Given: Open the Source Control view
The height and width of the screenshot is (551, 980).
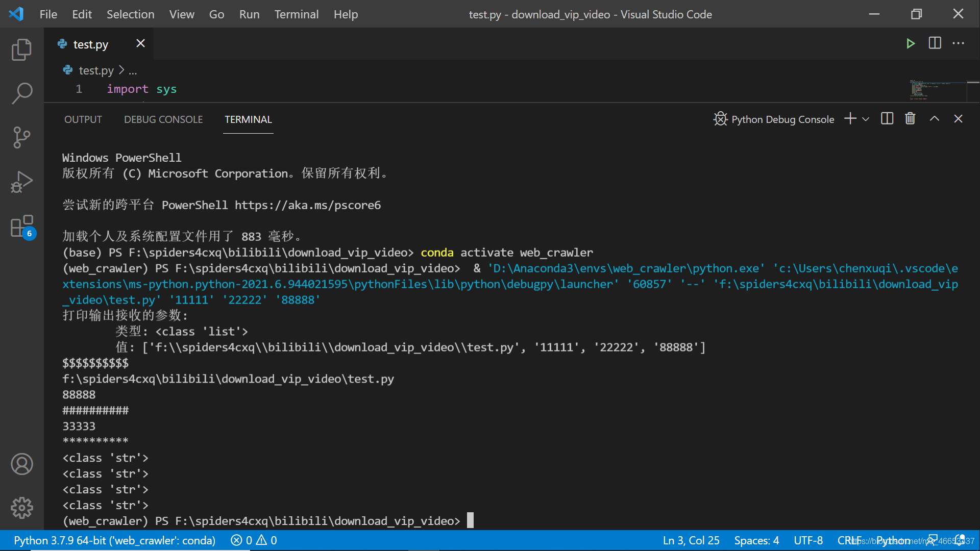Looking at the screenshot, I should [21, 138].
